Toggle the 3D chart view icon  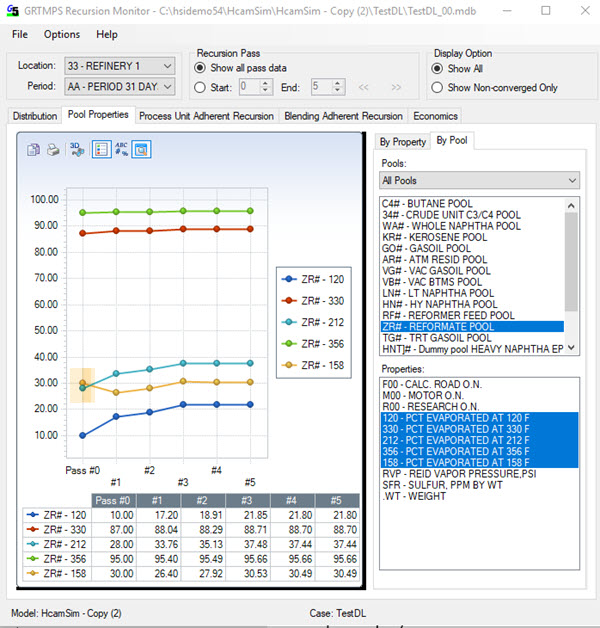(77, 149)
